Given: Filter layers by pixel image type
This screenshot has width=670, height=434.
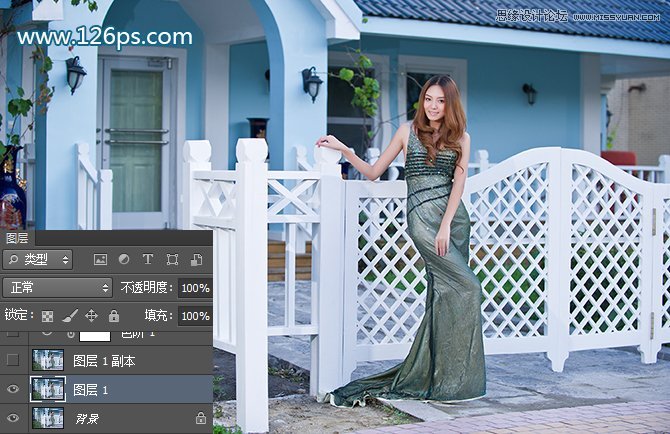Looking at the screenshot, I should pos(100,260).
